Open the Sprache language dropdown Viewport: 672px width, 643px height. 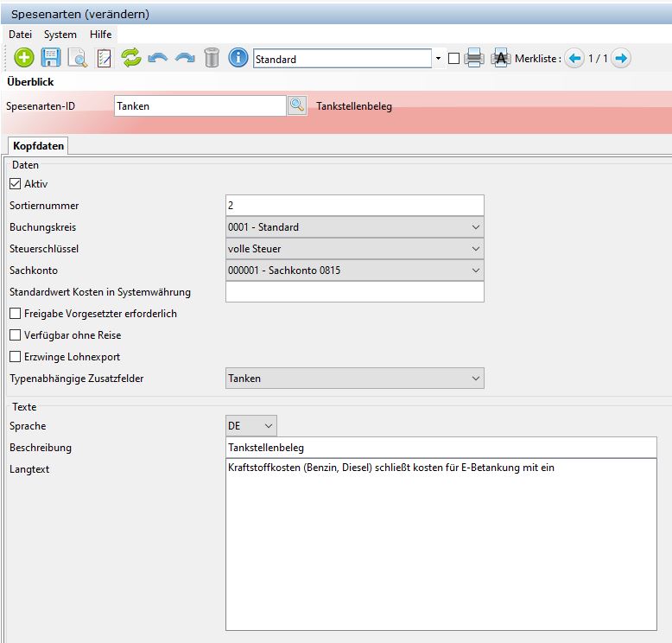click(250, 426)
